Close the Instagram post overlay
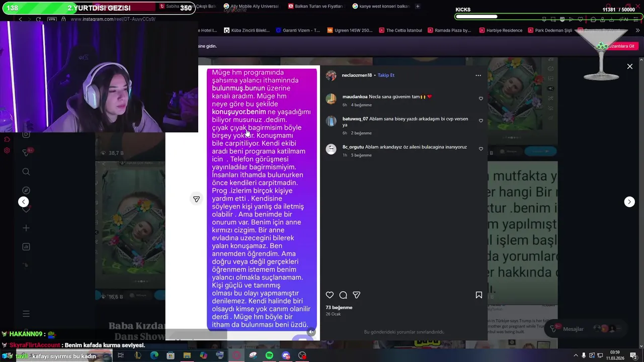The width and height of the screenshot is (644, 362). 629,66
